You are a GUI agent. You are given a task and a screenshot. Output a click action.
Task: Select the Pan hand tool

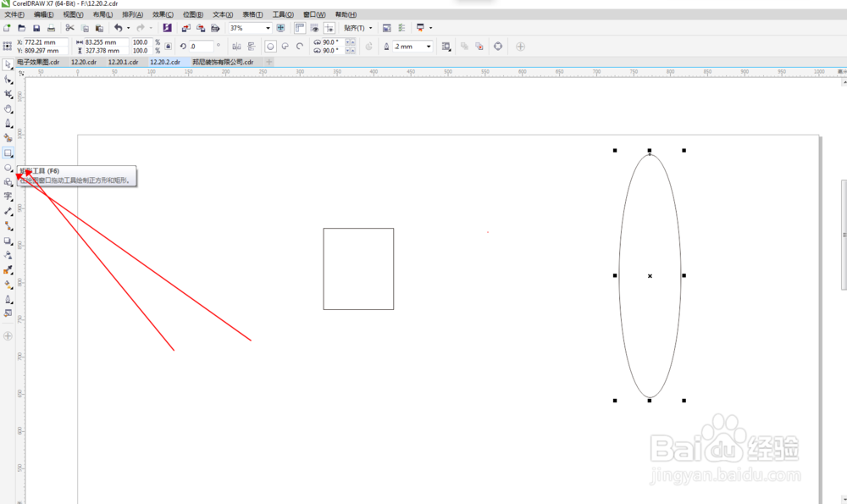pos(8,108)
